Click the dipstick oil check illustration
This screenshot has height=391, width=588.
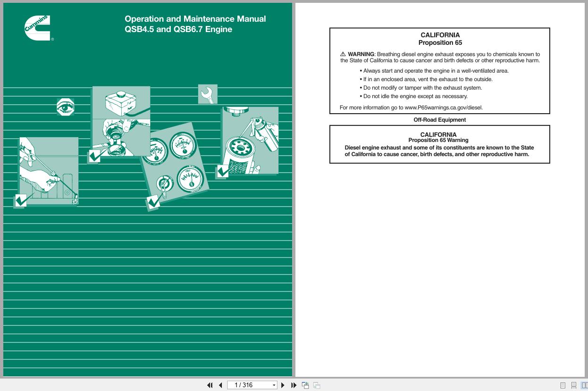pyautogui.click(x=49, y=172)
